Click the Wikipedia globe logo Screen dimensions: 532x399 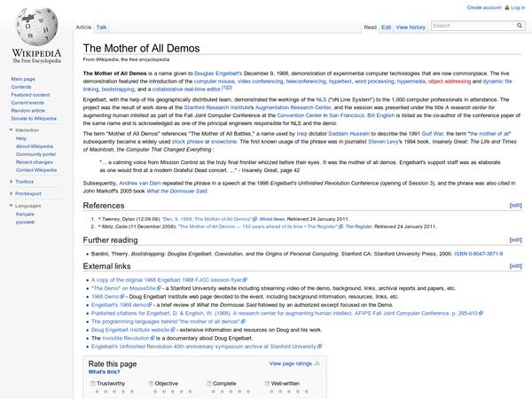(x=36, y=27)
